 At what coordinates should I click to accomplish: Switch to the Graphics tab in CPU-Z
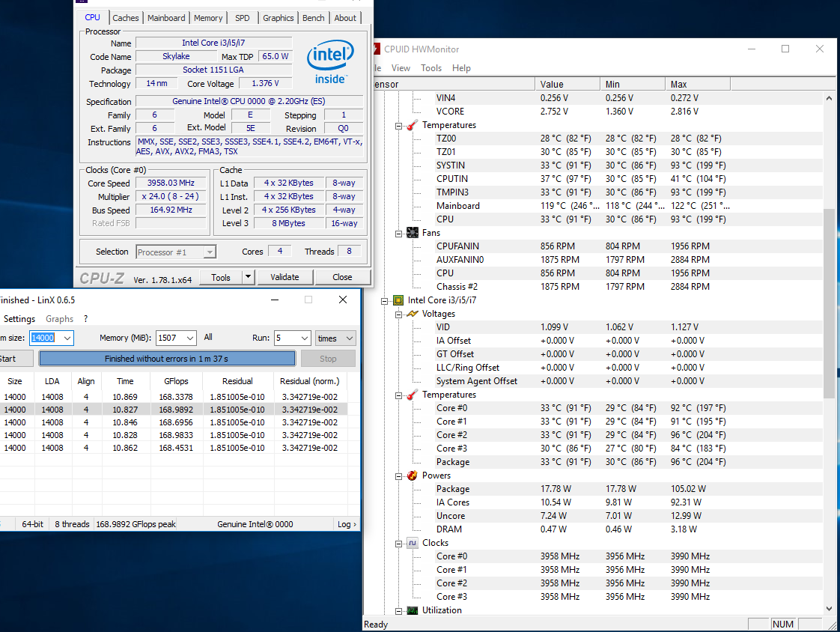coord(278,18)
